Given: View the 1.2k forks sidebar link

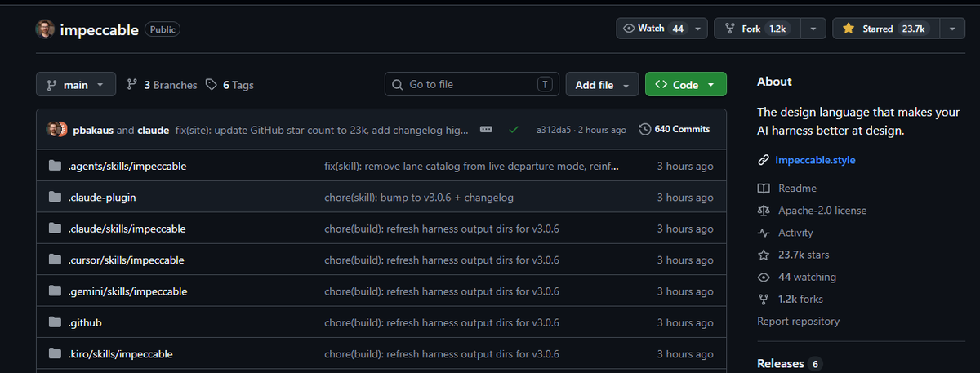Looking at the screenshot, I should tap(800, 300).
